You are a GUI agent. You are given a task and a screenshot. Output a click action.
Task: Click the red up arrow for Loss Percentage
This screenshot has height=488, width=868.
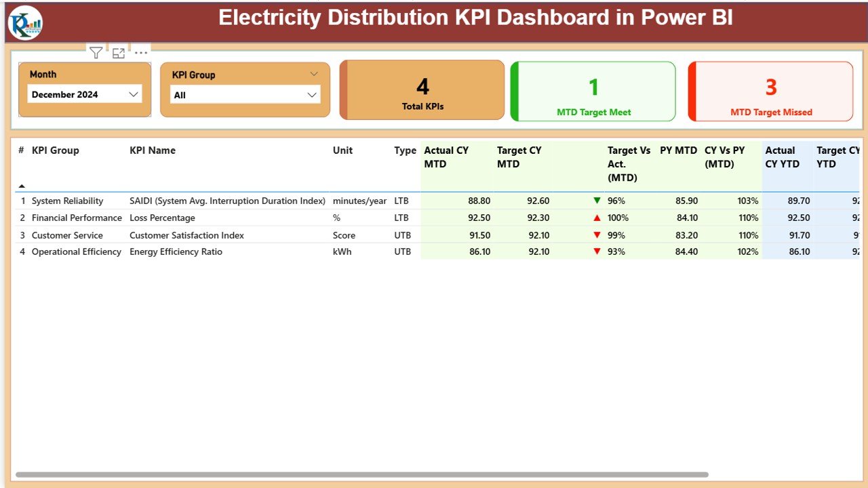coord(597,218)
